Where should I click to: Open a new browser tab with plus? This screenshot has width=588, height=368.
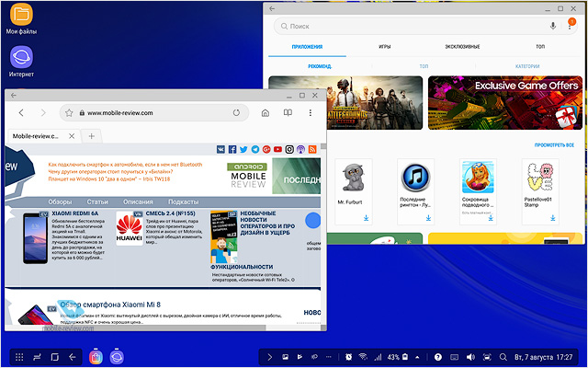pyautogui.click(x=92, y=136)
